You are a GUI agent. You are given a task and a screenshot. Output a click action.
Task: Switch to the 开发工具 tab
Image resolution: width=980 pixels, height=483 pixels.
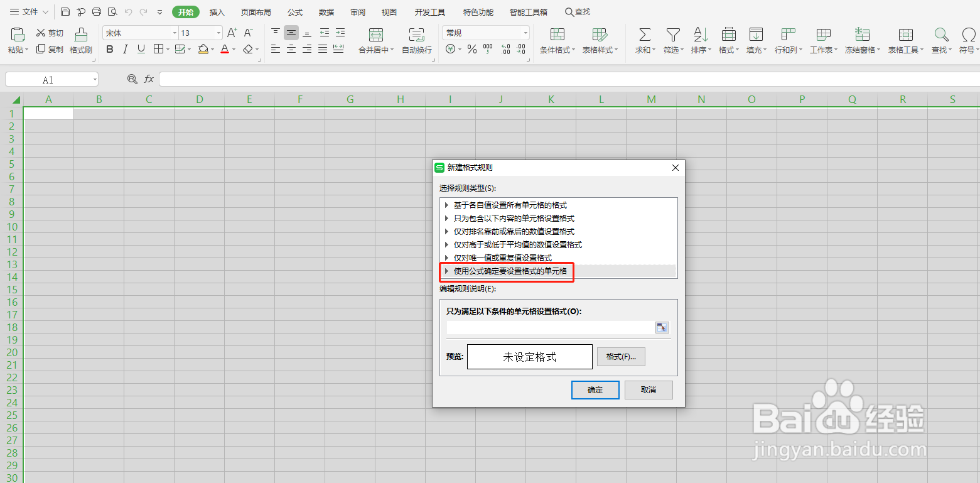(430, 12)
